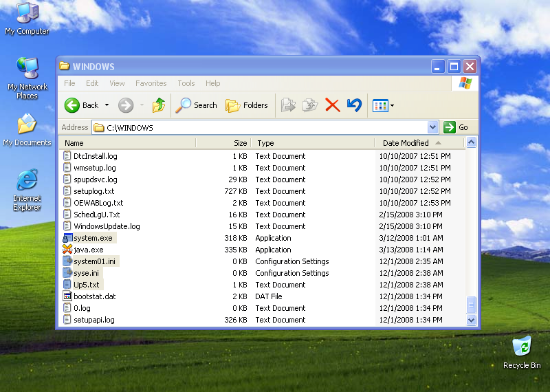Click the Move To toolbar icon

tap(288, 105)
